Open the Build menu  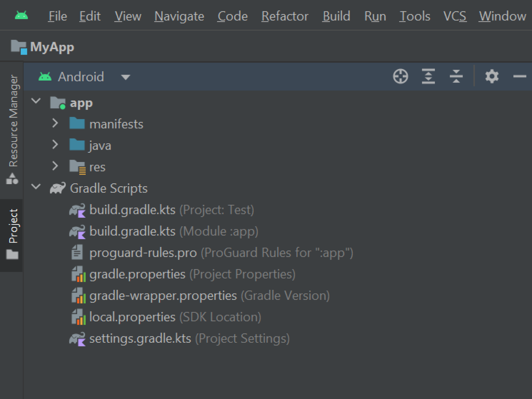[x=336, y=16]
